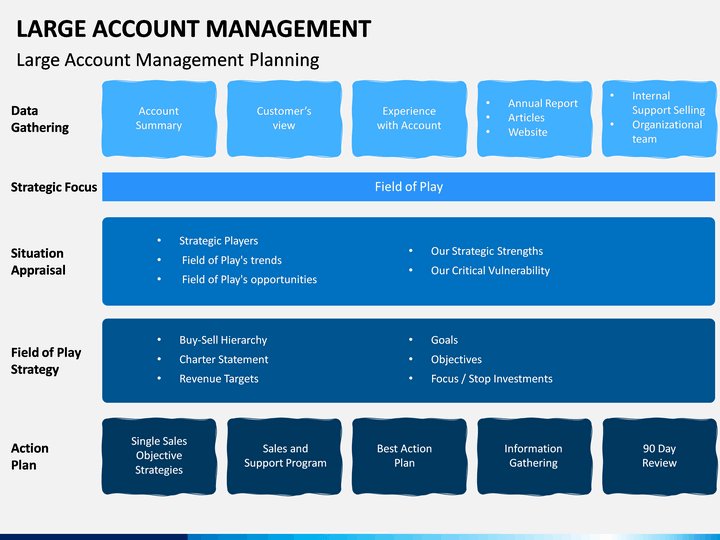Select Single Sales Objective Strategies box
This screenshot has width=720, height=540.
coord(159,456)
